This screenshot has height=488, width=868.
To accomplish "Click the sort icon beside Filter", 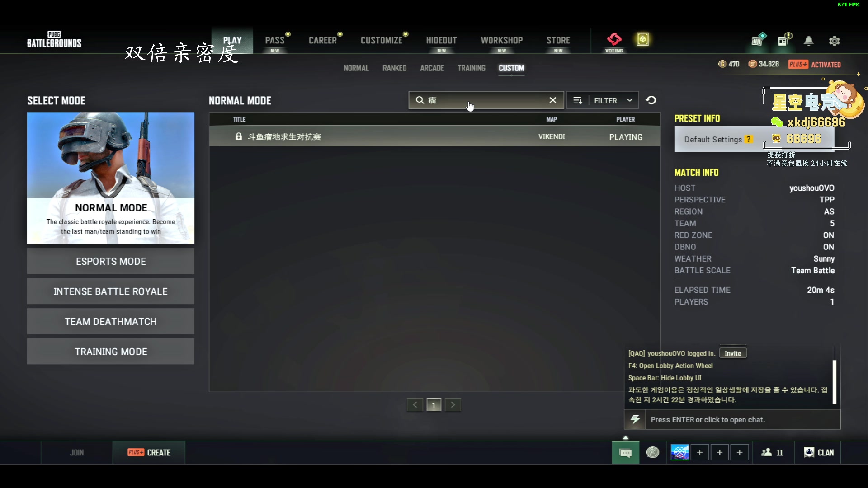I will (x=577, y=100).
